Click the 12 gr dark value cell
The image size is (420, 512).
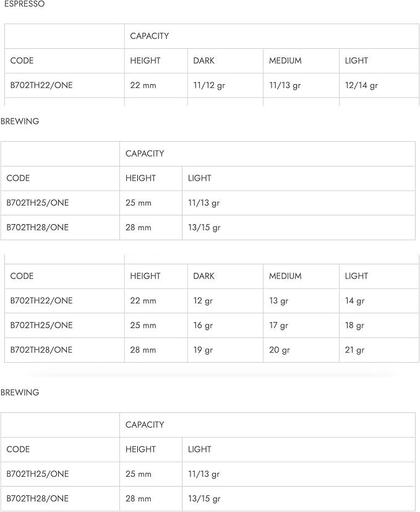203,301
